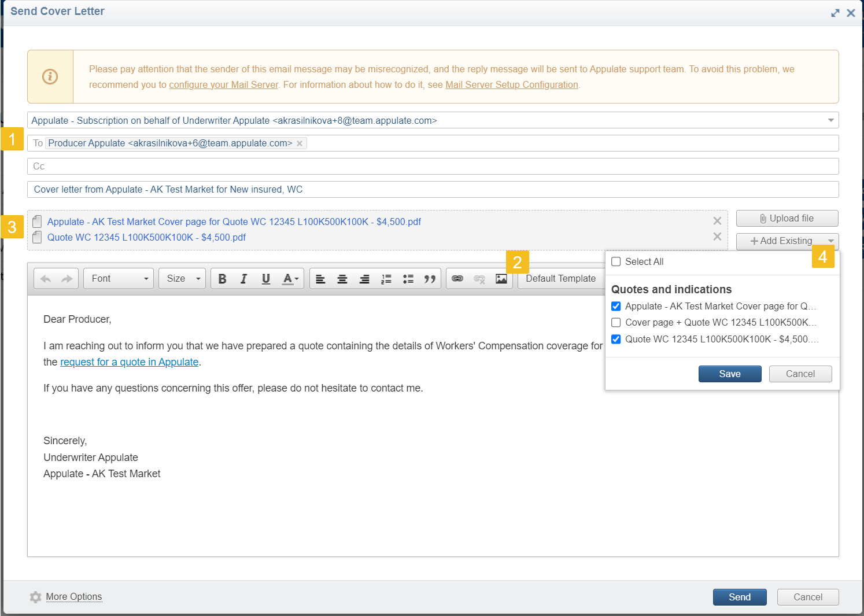Open the Default Template menu

tap(560, 279)
